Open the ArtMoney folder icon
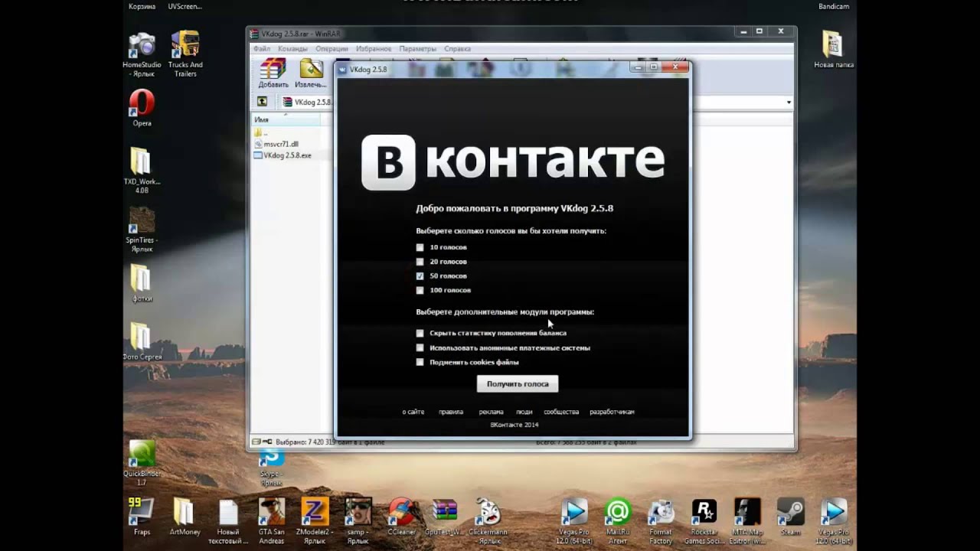The image size is (980, 551). 185,517
